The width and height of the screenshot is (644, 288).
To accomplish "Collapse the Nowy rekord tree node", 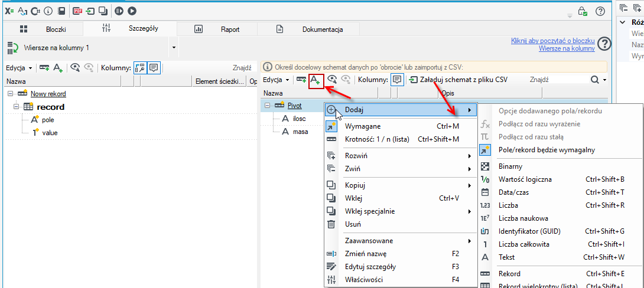I will click(x=10, y=94).
